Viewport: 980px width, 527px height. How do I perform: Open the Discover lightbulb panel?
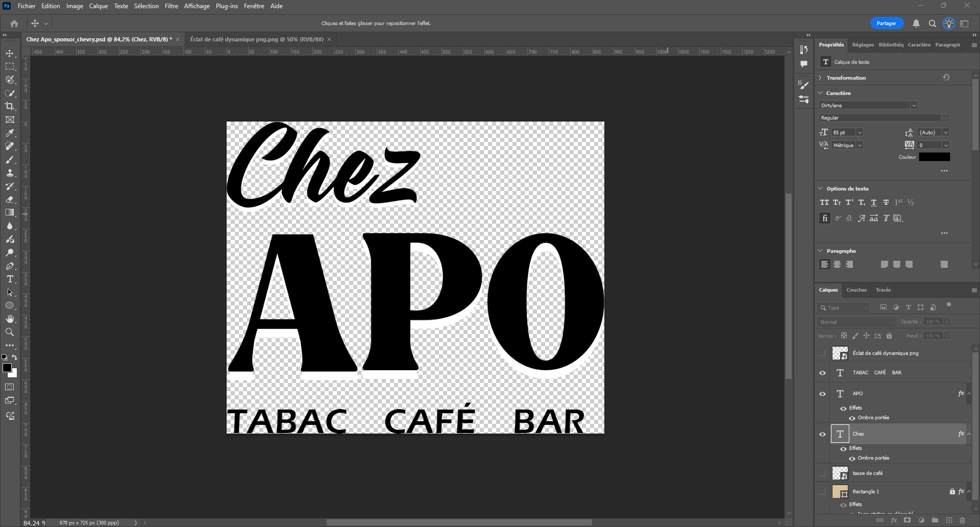tap(949, 23)
